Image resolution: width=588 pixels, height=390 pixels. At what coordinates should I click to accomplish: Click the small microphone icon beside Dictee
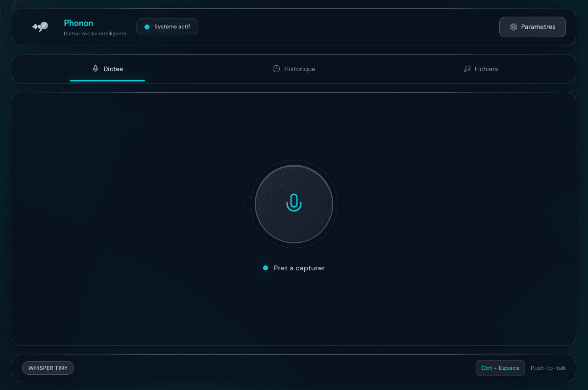[x=96, y=69]
